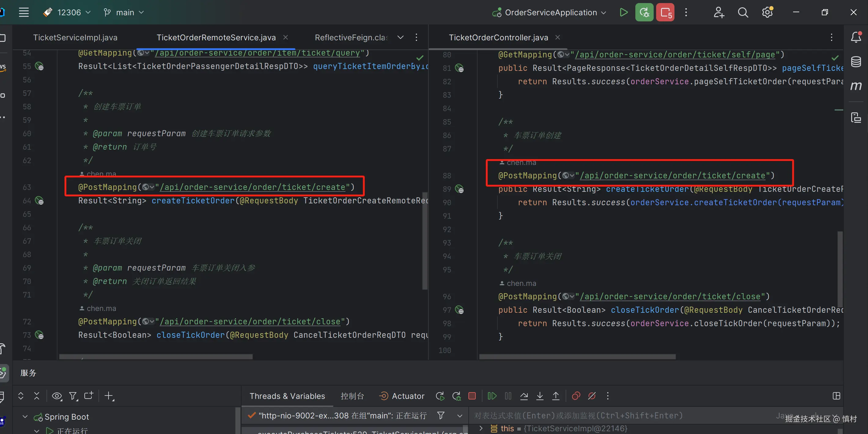The height and width of the screenshot is (434, 868).
Task: Toggle the eye view options in Services
Action: click(57, 396)
